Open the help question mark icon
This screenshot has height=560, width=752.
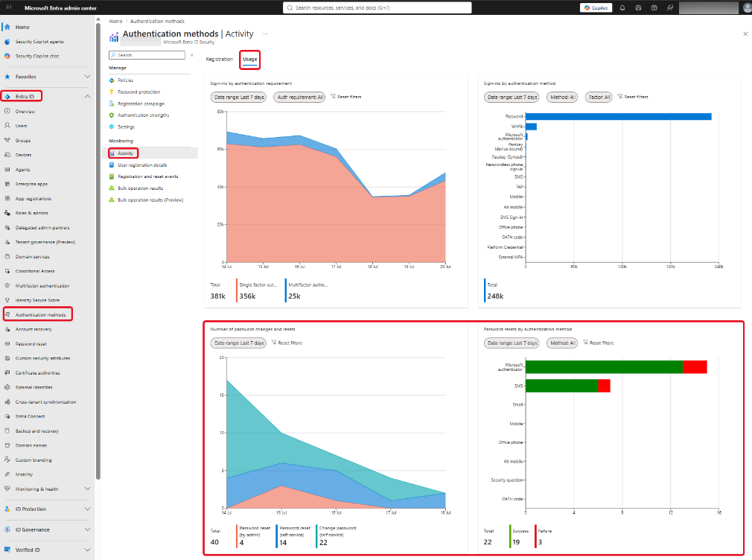[654, 7]
